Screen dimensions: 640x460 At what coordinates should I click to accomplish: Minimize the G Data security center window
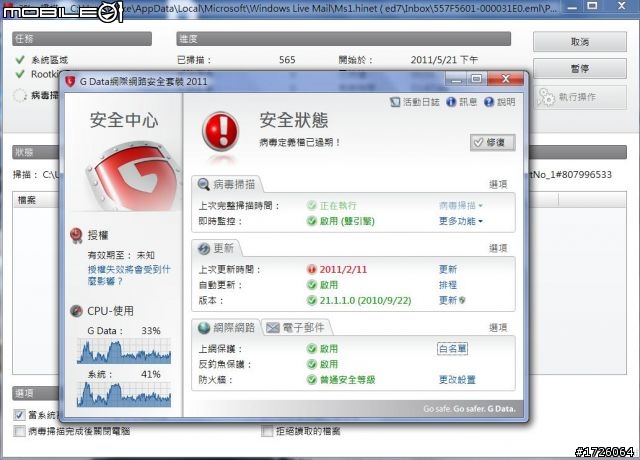456,79
